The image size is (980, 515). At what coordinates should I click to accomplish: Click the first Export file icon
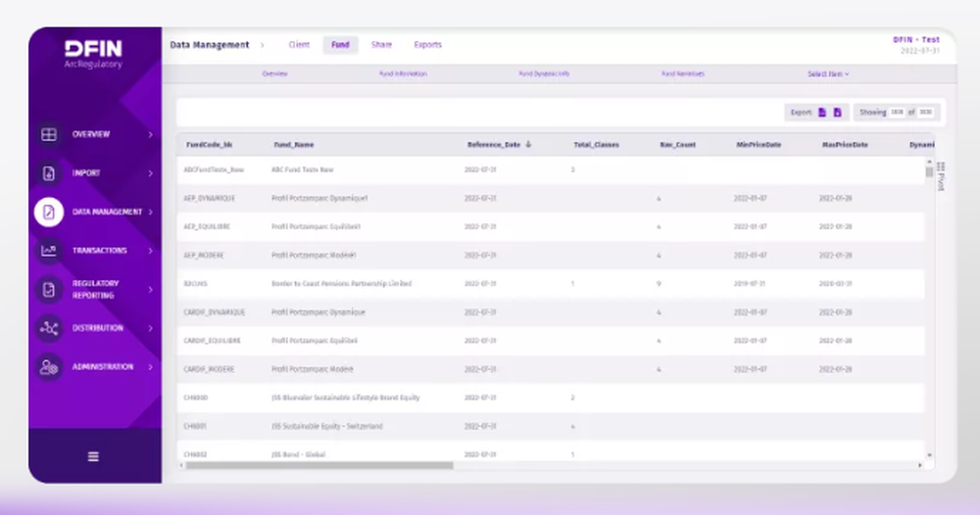point(822,113)
